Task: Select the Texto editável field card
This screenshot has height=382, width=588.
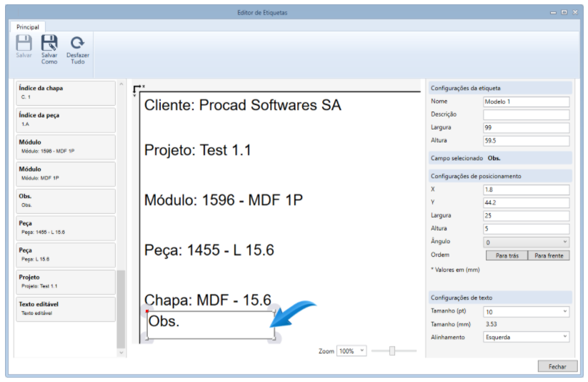Action: coord(66,310)
